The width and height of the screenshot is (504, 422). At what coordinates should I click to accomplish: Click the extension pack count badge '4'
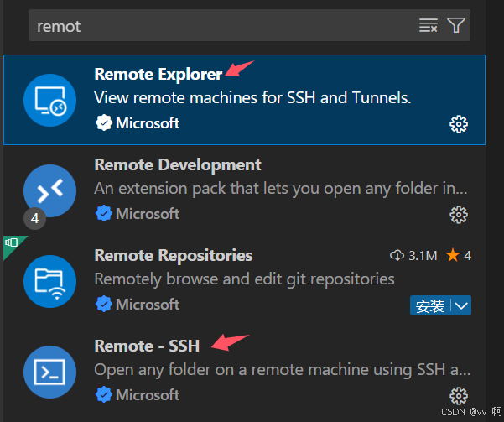click(x=34, y=219)
